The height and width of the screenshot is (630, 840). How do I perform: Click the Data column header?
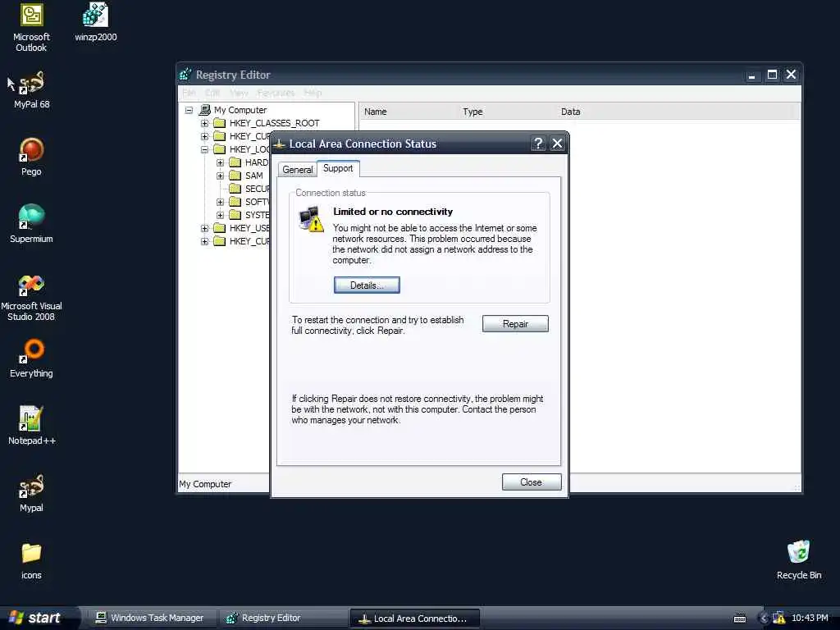(677, 112)
